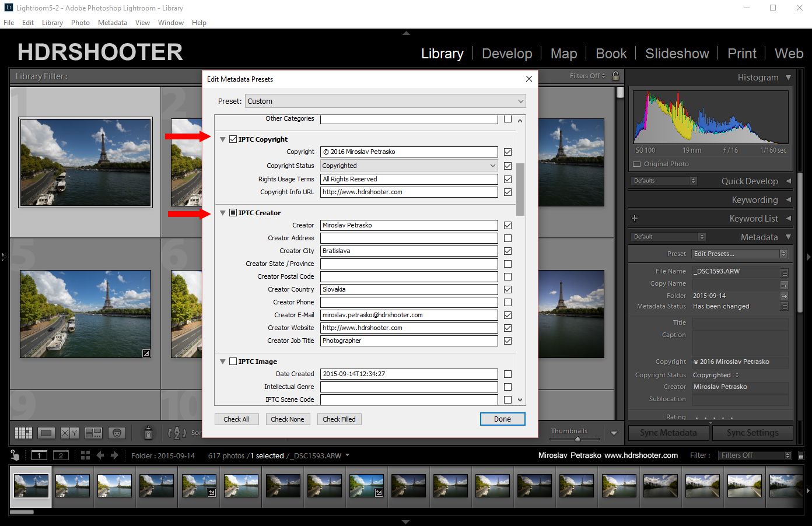Open the Copyright Status dropdown in dialog
Image resolution: width=812 pixels, height=526 pixels.
[x=409, y=166]
